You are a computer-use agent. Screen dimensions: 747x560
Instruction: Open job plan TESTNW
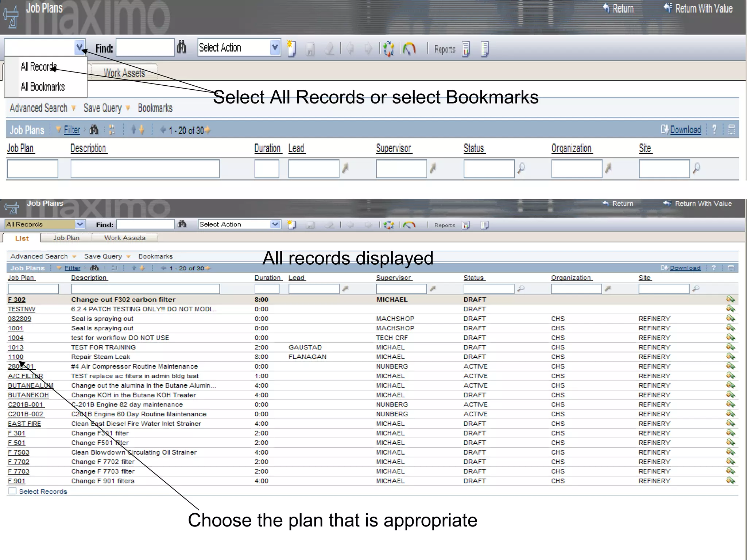(22, 309)
